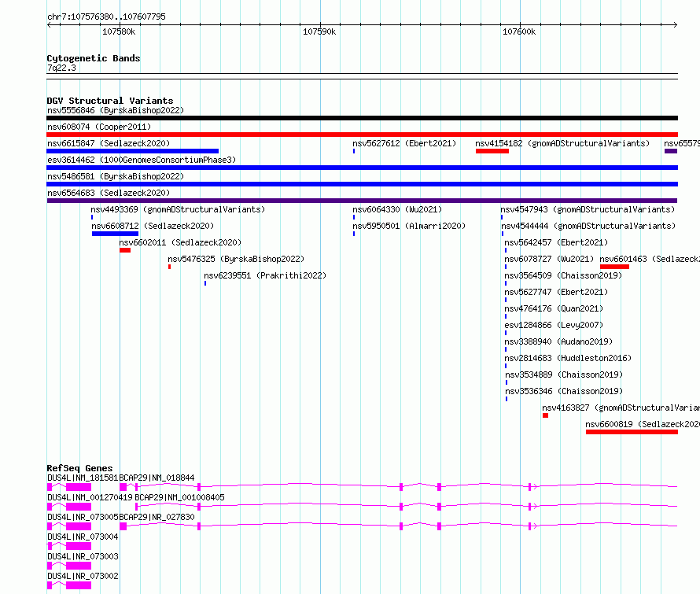Open the nsv6600819 variant label
This screenshot has width=700, height=594.
pyautogui.click(x=643, y=424)
